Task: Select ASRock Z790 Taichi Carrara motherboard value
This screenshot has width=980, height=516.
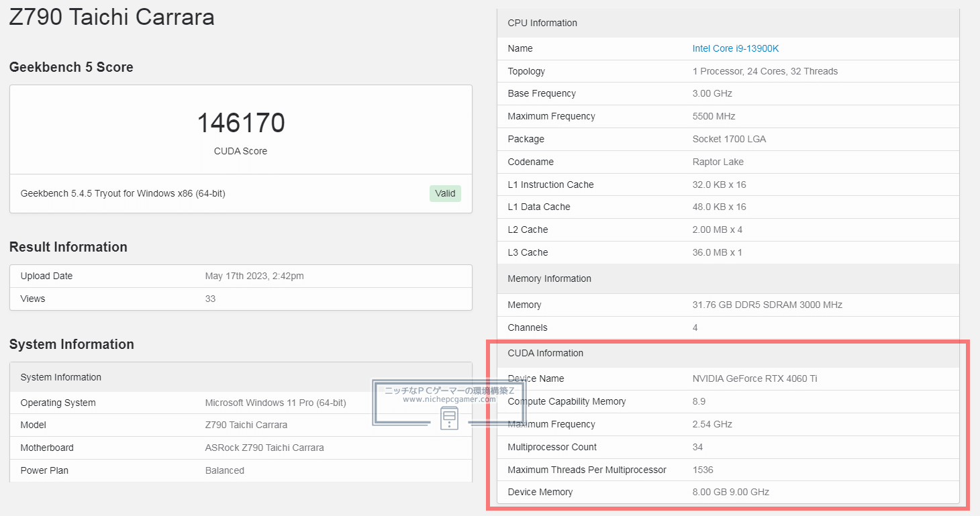Action: click(x=264, y=448)
